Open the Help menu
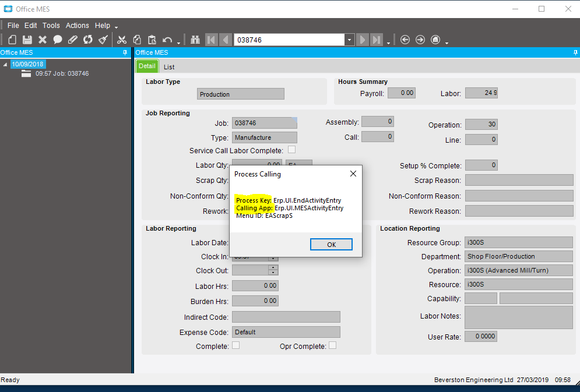 pos(103,26)
